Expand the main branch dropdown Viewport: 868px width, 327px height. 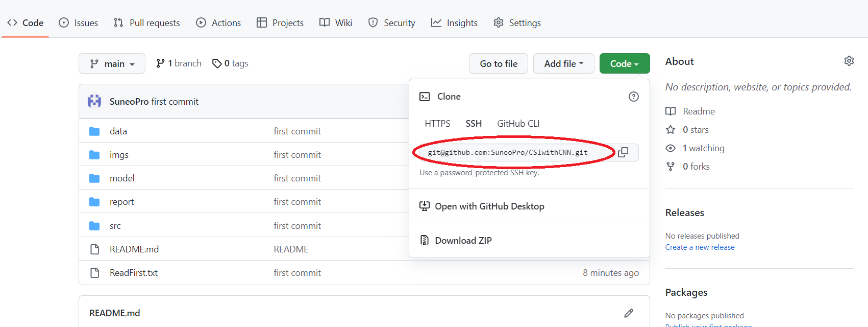click(x=112, y=63)
